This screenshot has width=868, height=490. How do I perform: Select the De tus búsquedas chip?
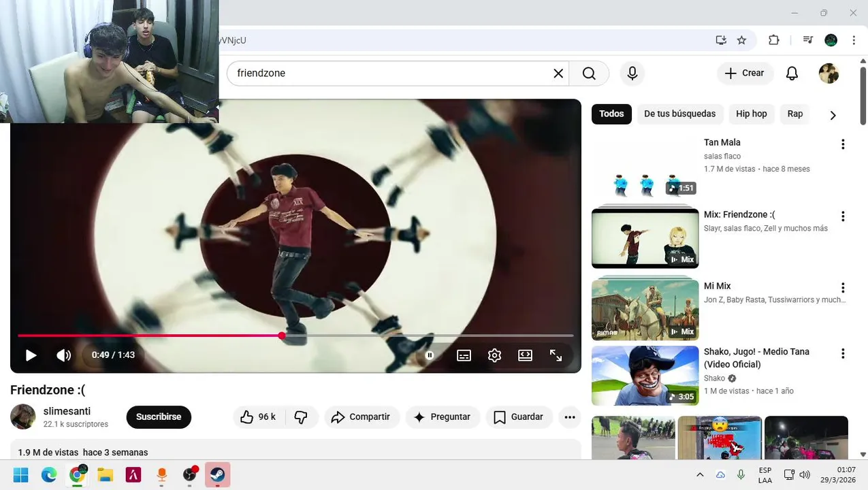point(679,114)
